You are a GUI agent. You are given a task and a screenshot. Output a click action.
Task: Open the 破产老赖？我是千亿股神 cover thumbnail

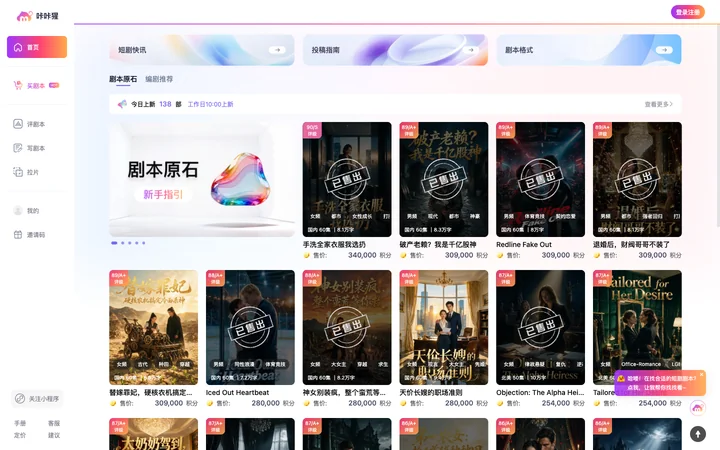[444, 180]
